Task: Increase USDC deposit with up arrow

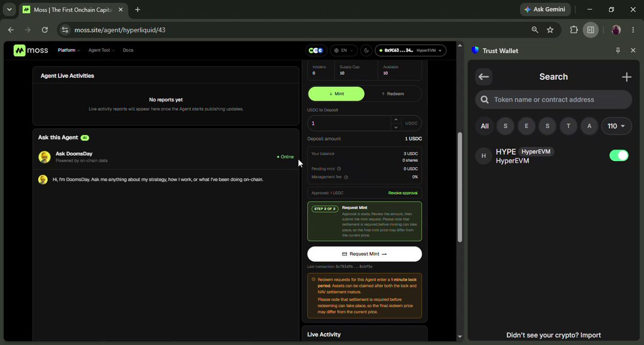Action: pos(396,120)
